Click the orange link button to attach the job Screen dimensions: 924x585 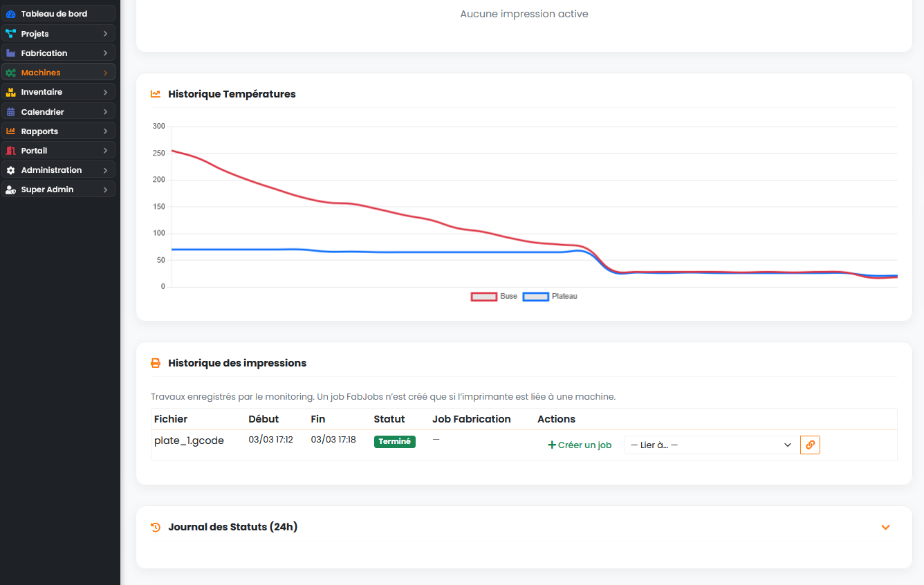tap(810, 445)
